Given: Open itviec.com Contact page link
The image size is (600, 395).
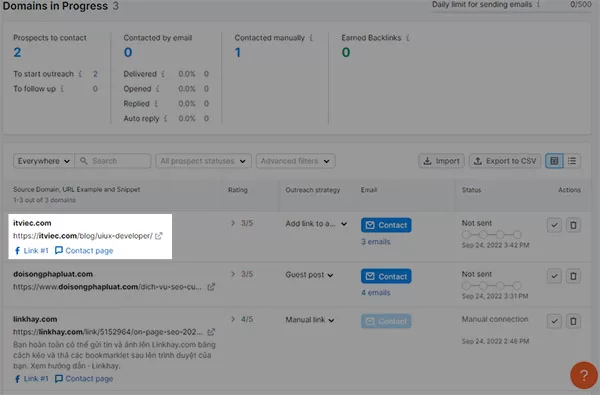Looking at the screenshot, I should click(84, 251).
